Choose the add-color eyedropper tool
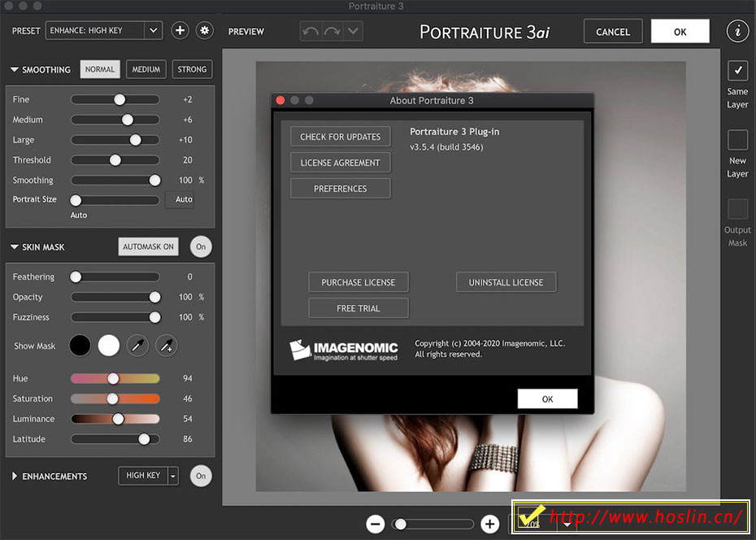 tap(167, 346)
